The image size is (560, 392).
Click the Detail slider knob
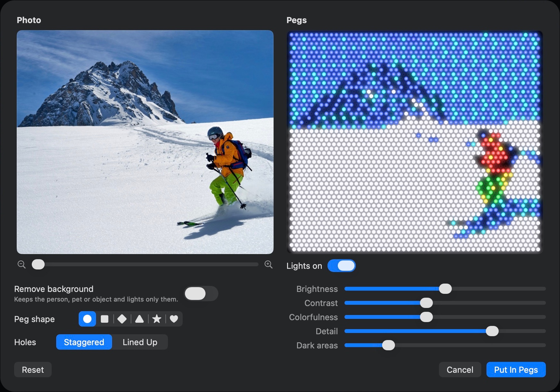(x=492, y=331)
